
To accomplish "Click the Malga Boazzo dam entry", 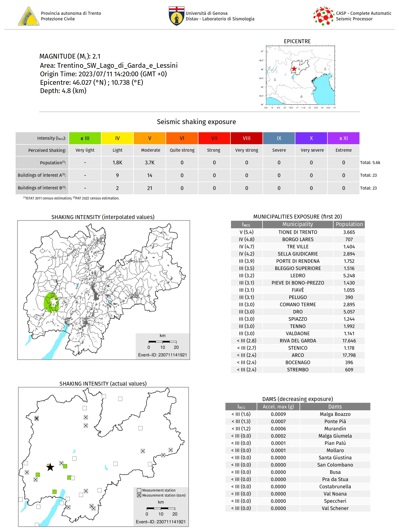I will click(x=335, y=414).
